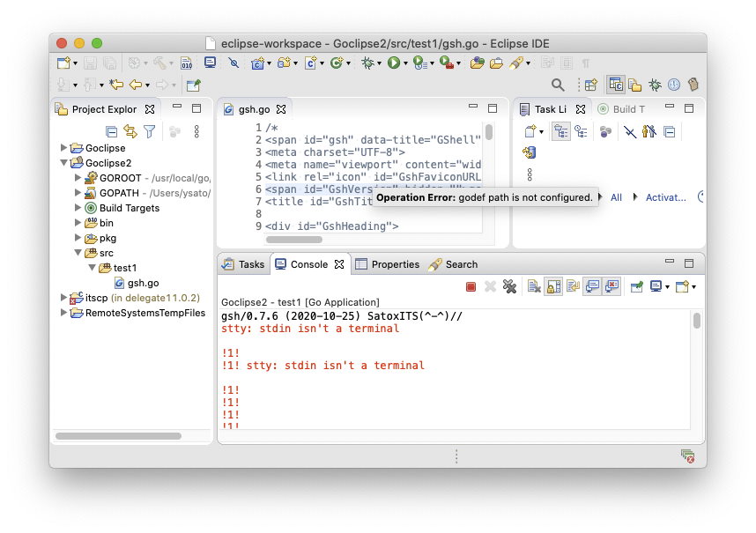
Task: Switch to the Properties tab
Action: click(x=387, y=264)
